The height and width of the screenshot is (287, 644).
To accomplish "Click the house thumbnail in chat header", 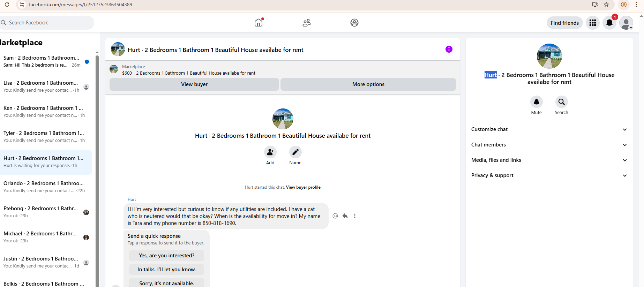I will click(118, 49).
